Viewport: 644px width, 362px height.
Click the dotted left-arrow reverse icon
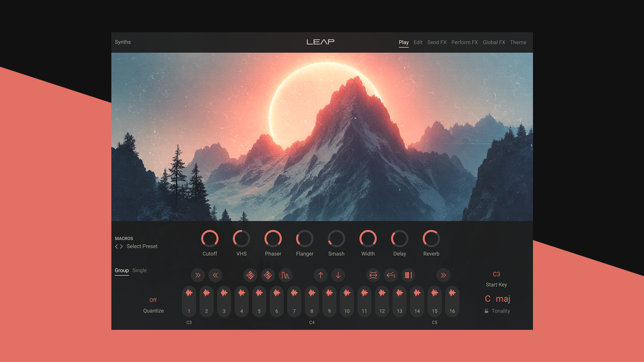[391, 275]
